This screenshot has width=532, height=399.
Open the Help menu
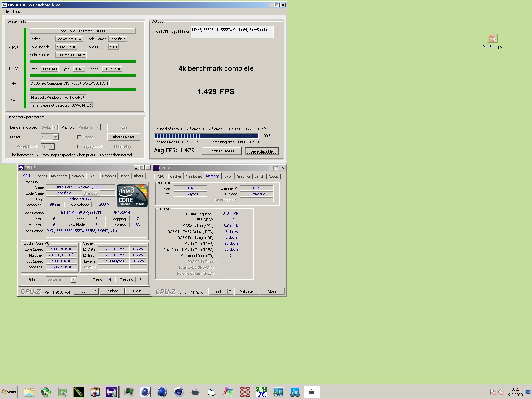(17, 11)
